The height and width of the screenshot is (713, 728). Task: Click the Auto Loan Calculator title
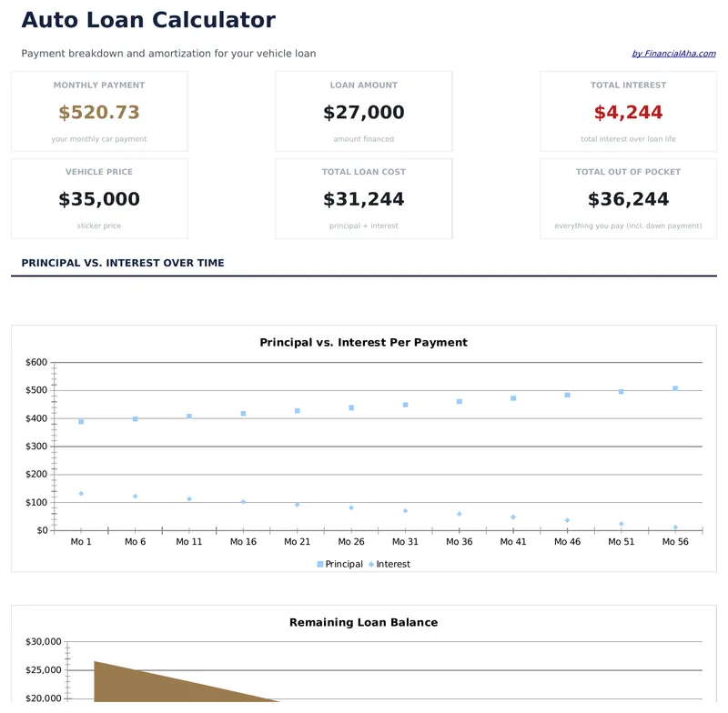[148, 19]
